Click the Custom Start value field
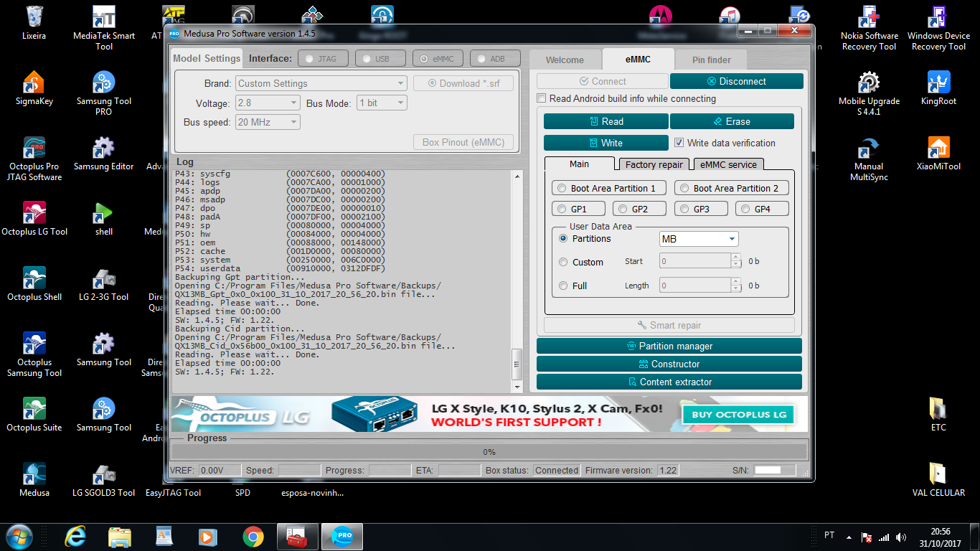Viewport: 980px width, 551px height. (x=695, y=261)
